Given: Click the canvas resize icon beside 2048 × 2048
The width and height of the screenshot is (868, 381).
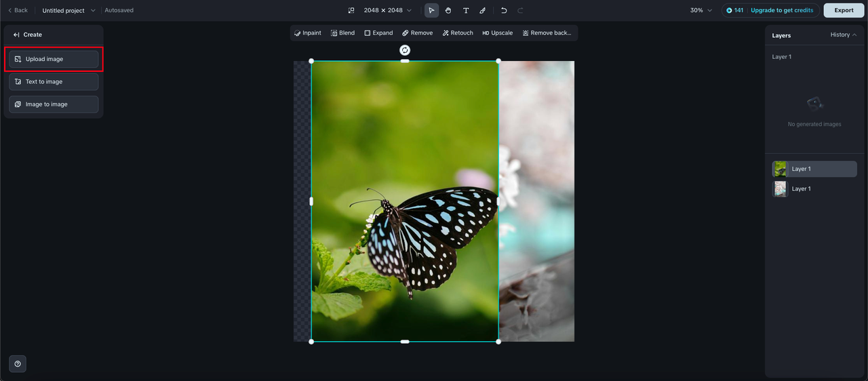Looking at the screenshot, I should pos(351,10).
